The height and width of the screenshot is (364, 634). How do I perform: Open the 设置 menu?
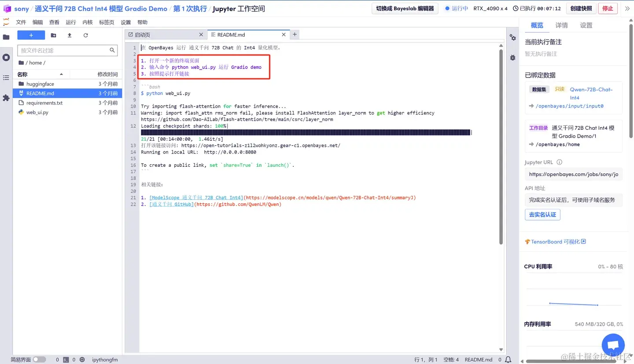tap(126, 22)
